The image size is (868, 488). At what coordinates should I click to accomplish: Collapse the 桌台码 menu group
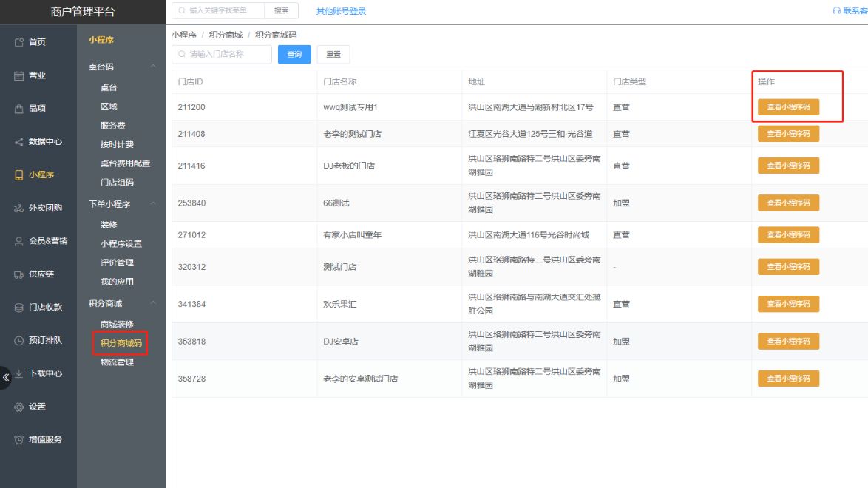(x=153, y=67)
